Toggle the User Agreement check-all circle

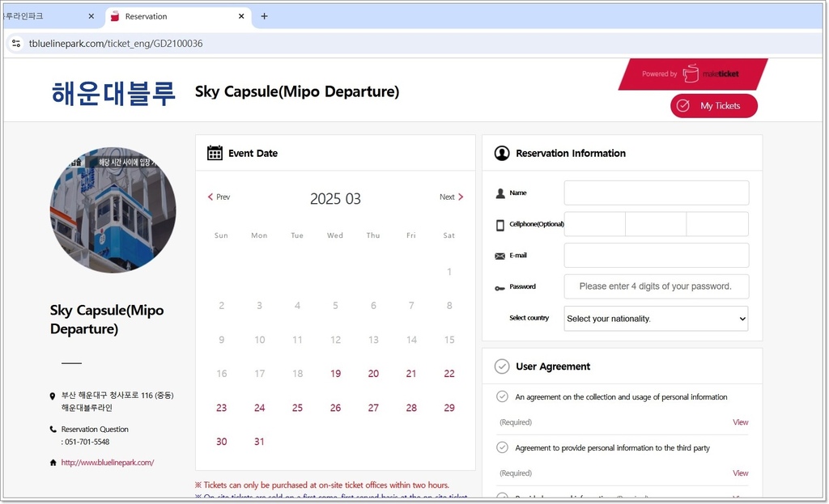502,366
